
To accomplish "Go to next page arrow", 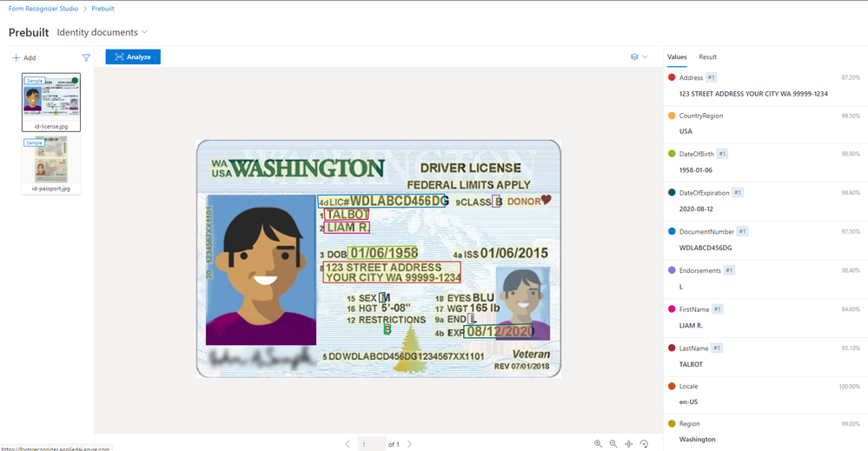I will coord(409,444).
